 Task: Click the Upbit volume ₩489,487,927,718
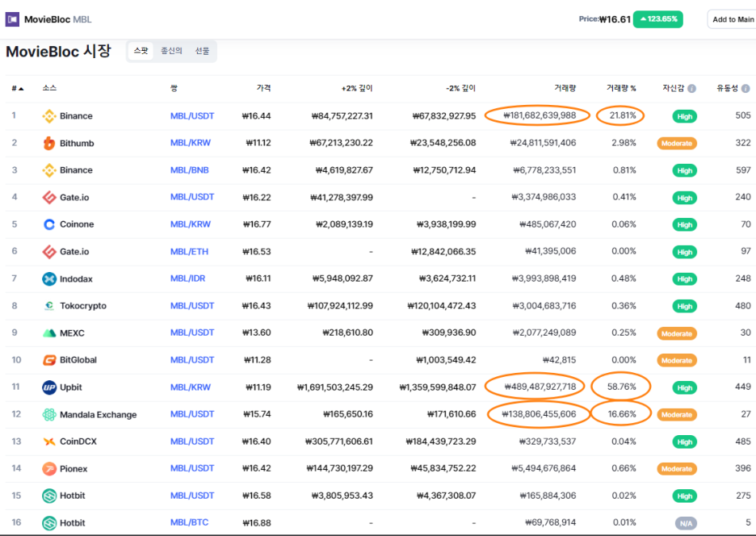pos(540,387)
